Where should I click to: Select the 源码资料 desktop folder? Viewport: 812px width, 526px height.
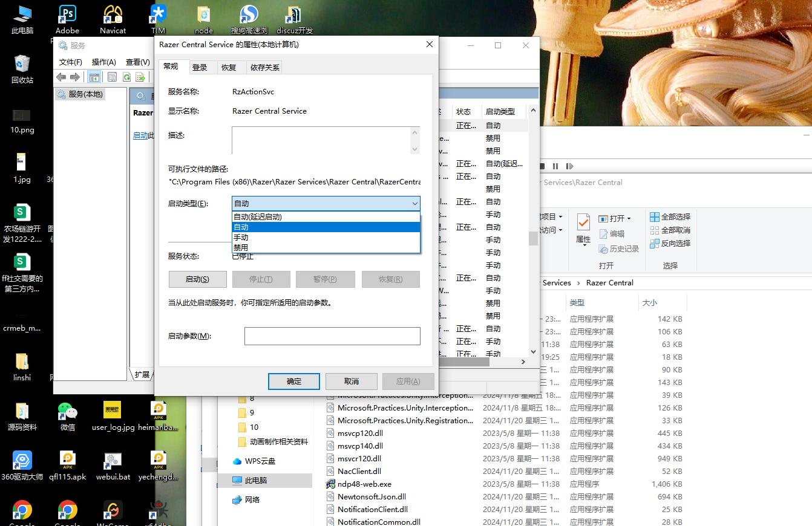[22, 417]
